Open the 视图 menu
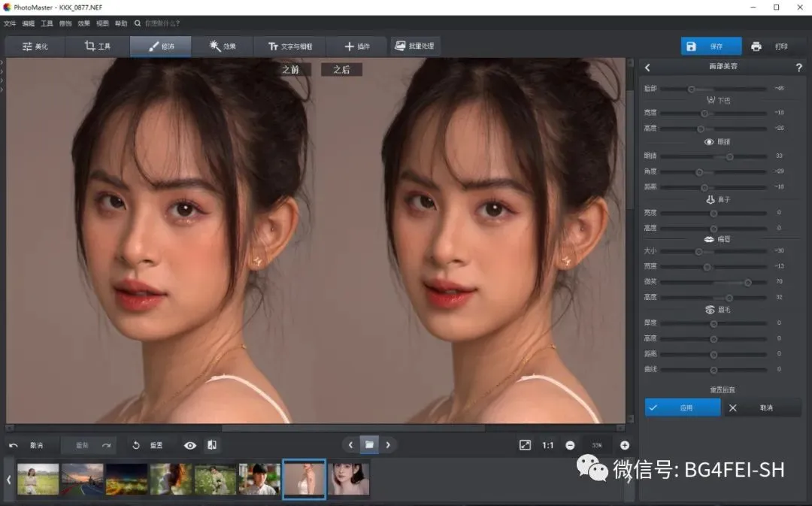This screenshot has width=812, height=506. point(102,23)
